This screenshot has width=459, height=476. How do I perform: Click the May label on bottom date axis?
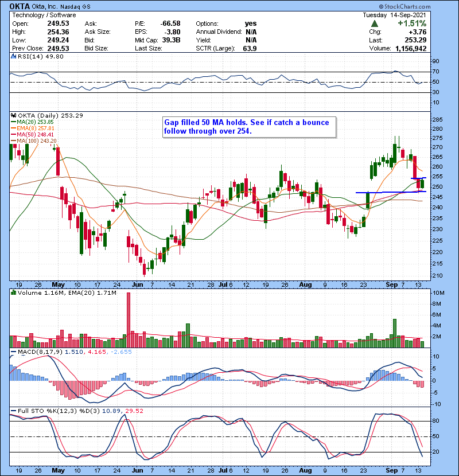(58, 470)
